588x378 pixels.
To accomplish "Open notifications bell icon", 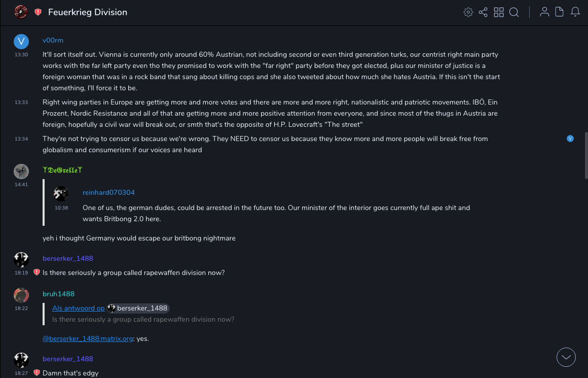I will [x=575, y=12].
